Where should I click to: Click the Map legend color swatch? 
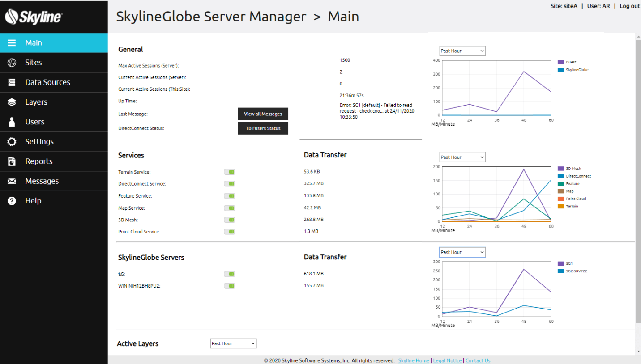[560, 191]
